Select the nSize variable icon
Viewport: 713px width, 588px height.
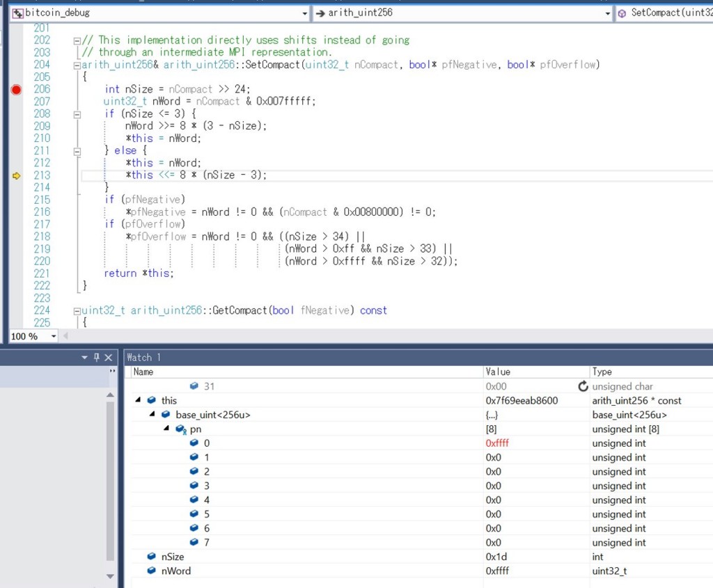(152, 556)
